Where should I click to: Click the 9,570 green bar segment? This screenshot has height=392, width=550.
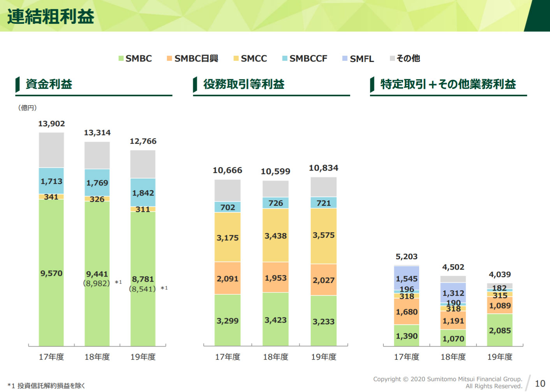point(51,274)
